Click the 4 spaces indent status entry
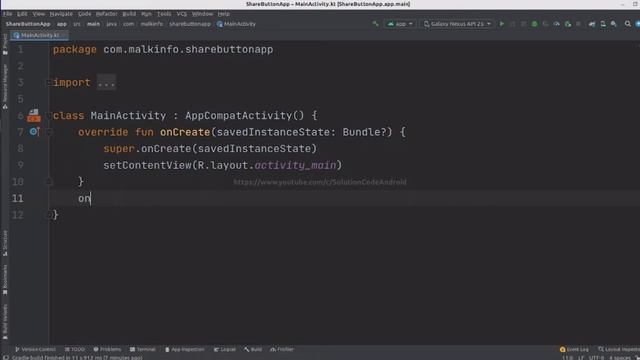This screenshot has height=360, width=640. (x=620, y=358)
